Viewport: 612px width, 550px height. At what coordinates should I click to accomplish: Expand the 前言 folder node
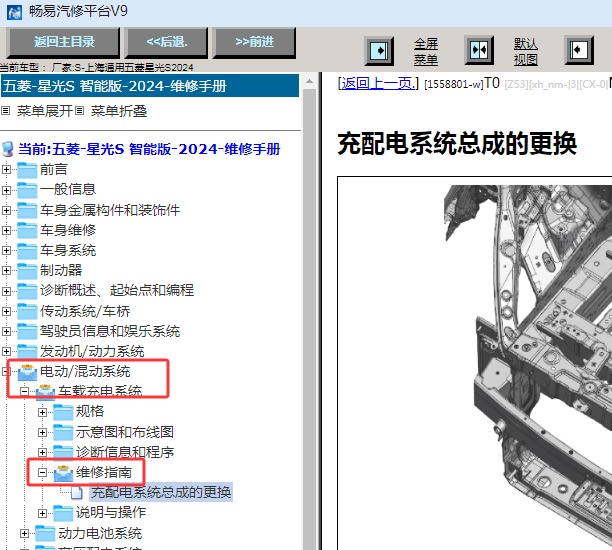6,170
